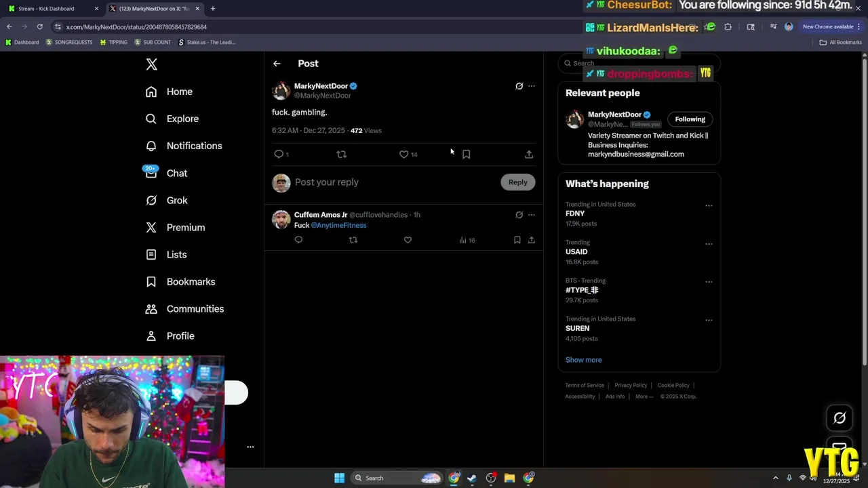Screen dimensions: 868x488
Task: Click Show more under What's happening
Action: pos(584,360)
